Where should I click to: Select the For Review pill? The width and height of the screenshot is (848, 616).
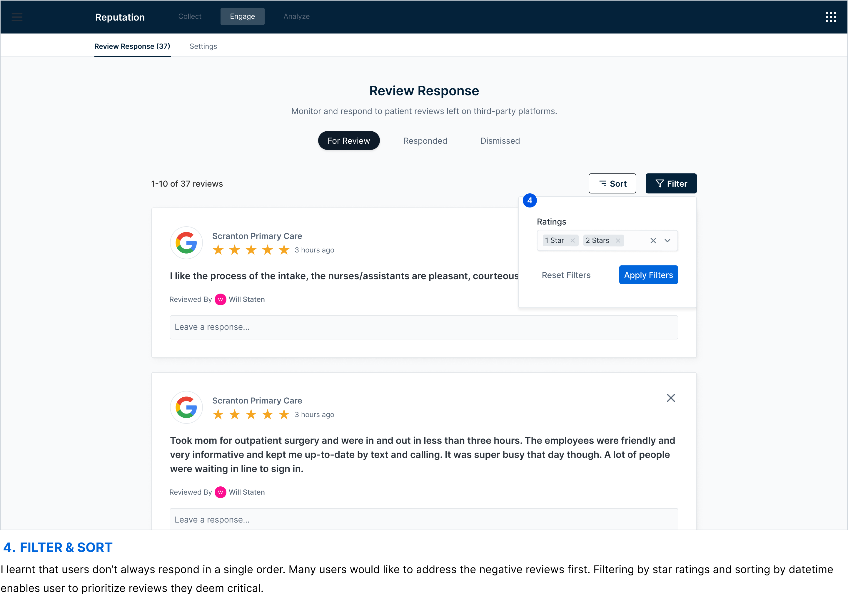[x=348, y=141]
